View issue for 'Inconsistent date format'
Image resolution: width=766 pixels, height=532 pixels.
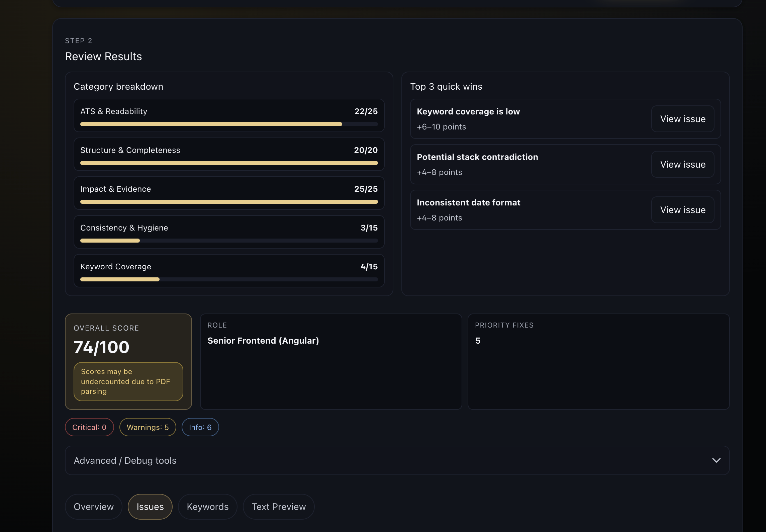click(683, 210)
